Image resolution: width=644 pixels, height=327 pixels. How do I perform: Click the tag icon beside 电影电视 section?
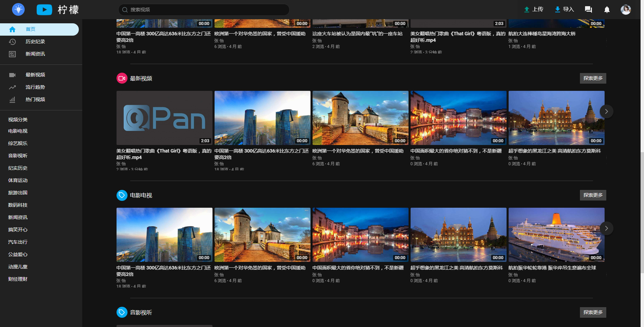click(122, 195)
